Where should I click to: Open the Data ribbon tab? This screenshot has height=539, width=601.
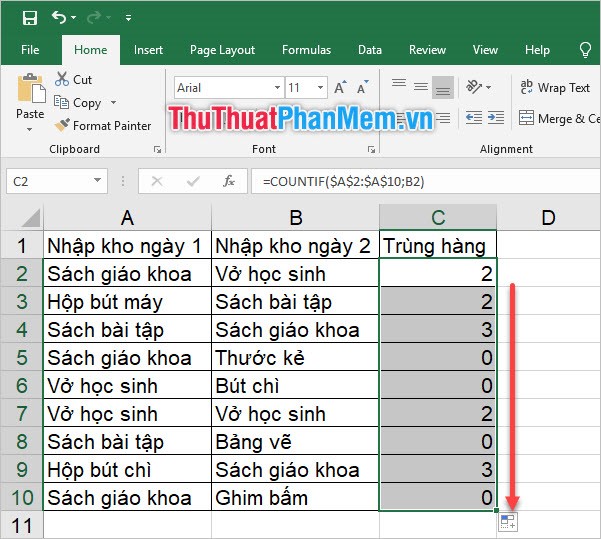(370, 50)
